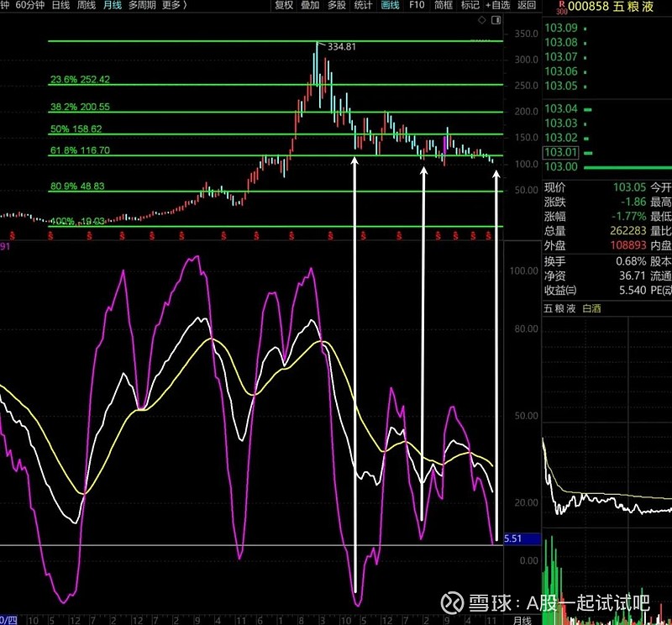Click order book price 103.09

[x=561, y=28]
